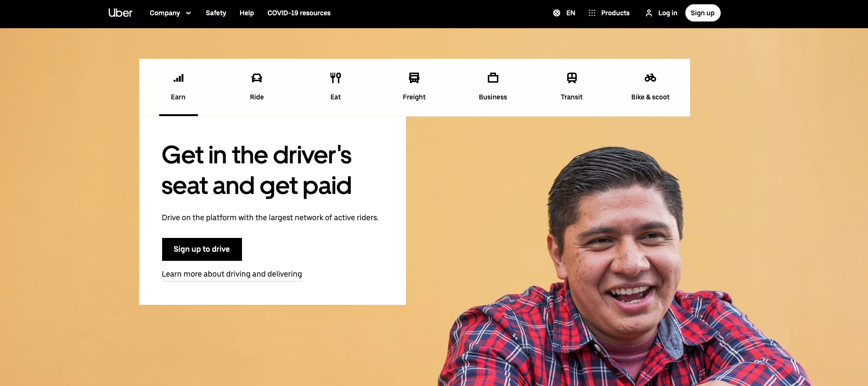Select the Earn tab label
This screenshot has height=386, width=868.
tap(178, 97)
